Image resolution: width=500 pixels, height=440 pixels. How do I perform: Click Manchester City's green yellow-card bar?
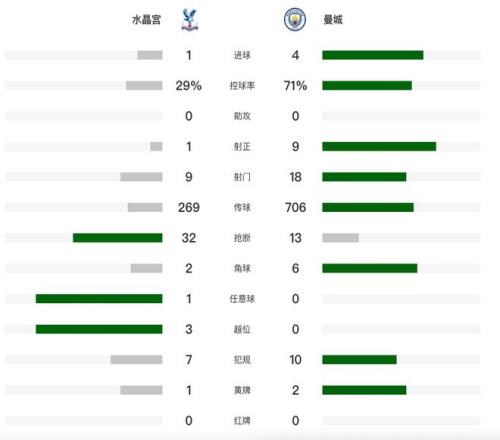coord(364,390)
